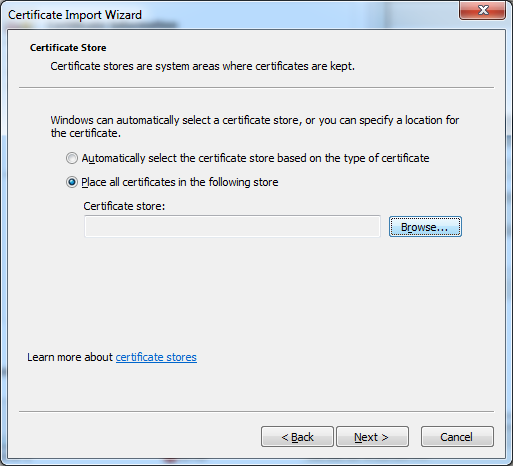
Task: Click the Certificate Import Wizard title bar text
Action: [75, 15]
